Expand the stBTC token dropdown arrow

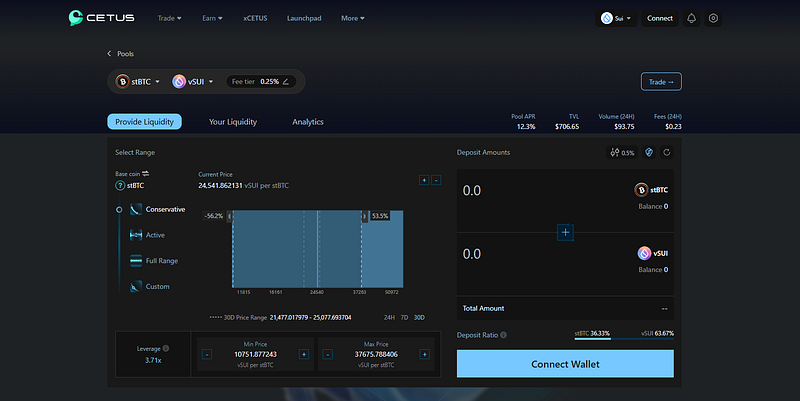[x=157, y=82]
